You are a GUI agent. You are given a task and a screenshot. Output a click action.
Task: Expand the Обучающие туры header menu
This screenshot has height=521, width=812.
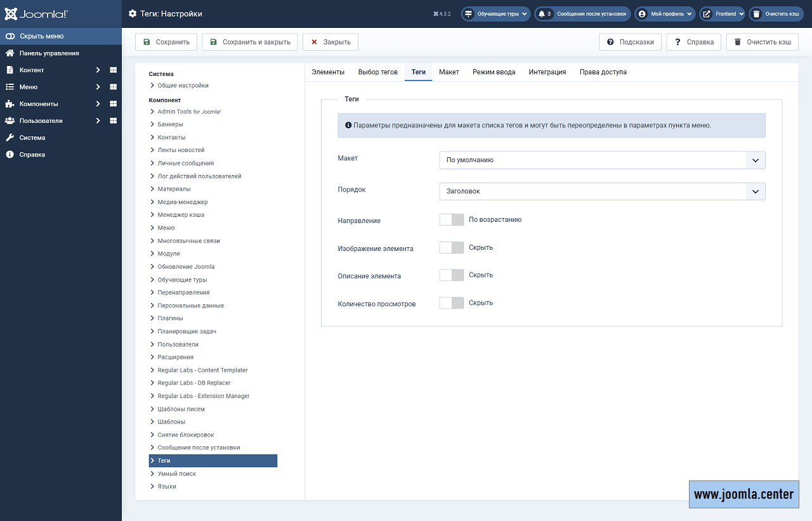pyautogui.click(x=495, y=14)
